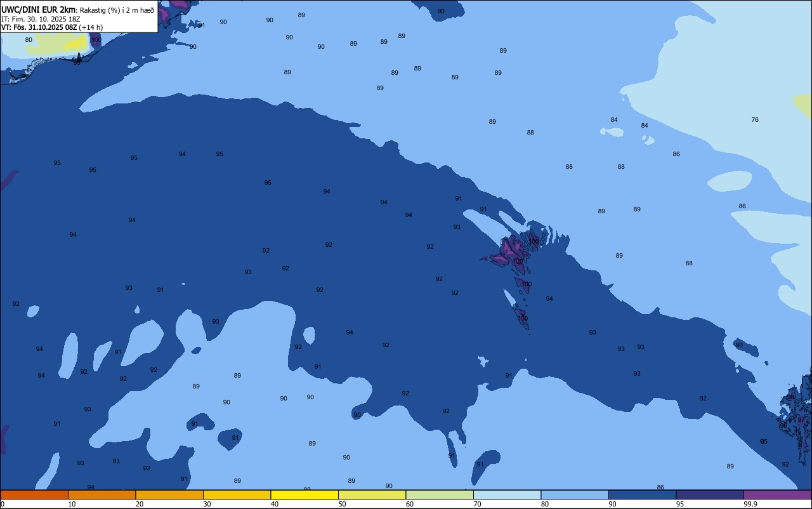Screen dimensions: 812x509
Task: Click the '20' legend tick label
Action: click(x=140, y=504)
